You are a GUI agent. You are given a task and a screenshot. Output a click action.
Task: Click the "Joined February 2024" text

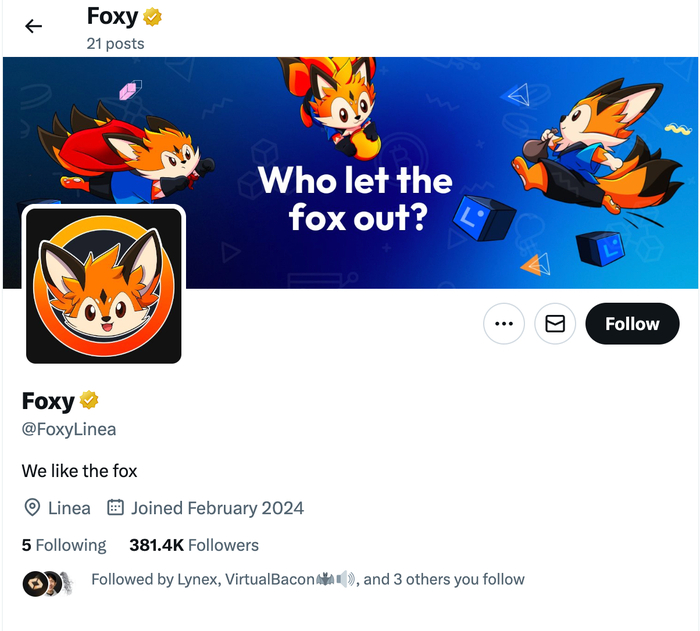217,508
